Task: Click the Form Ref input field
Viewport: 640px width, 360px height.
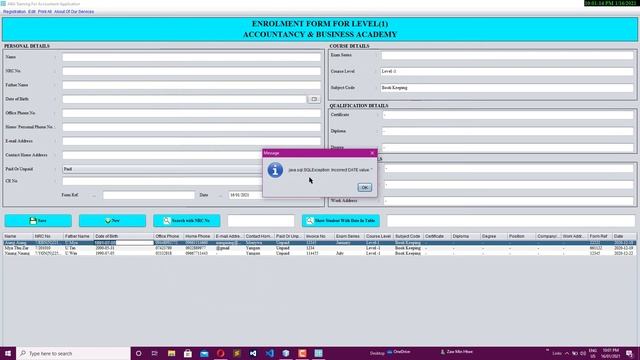Action: pos(149,195)
